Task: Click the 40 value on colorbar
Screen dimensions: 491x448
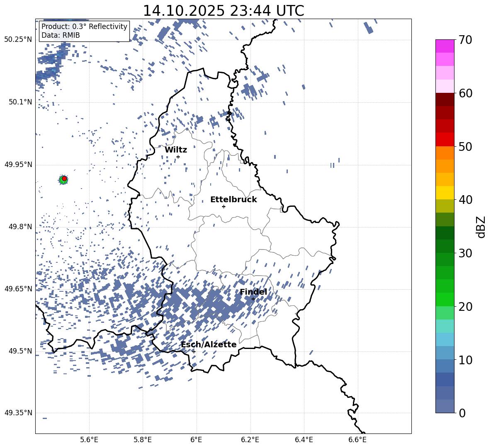Action: (465, 200)
